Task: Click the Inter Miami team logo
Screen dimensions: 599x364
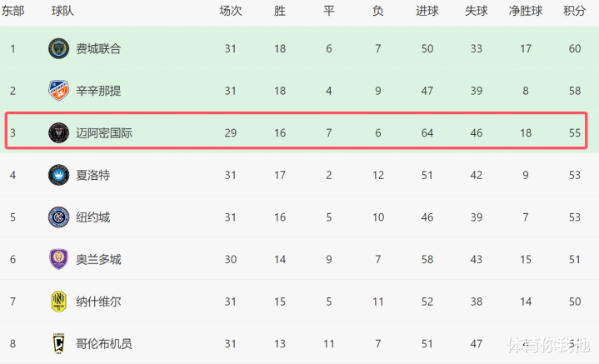Action: [59, 132]
